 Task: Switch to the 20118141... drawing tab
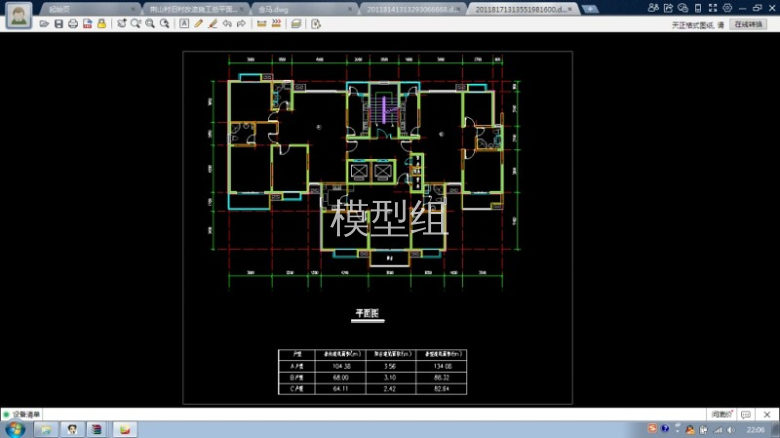click(410, 9)
